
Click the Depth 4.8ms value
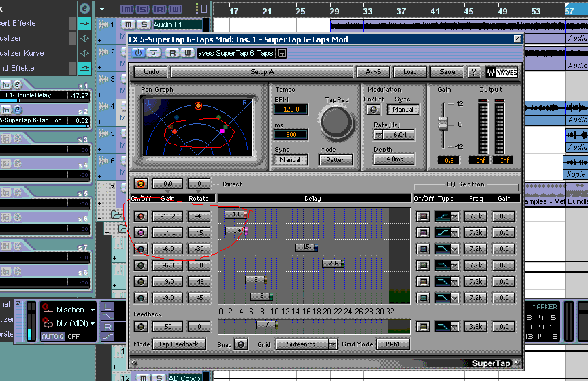pos(395,159)
